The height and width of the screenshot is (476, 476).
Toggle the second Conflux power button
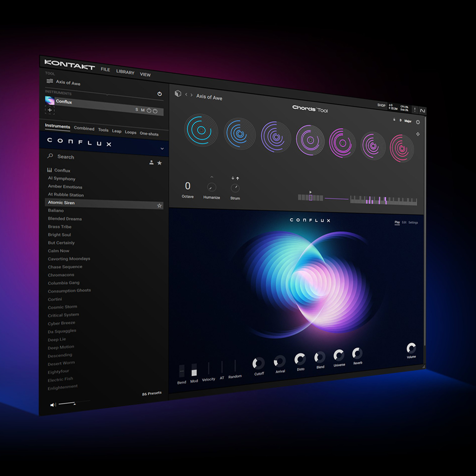(155, 111)
